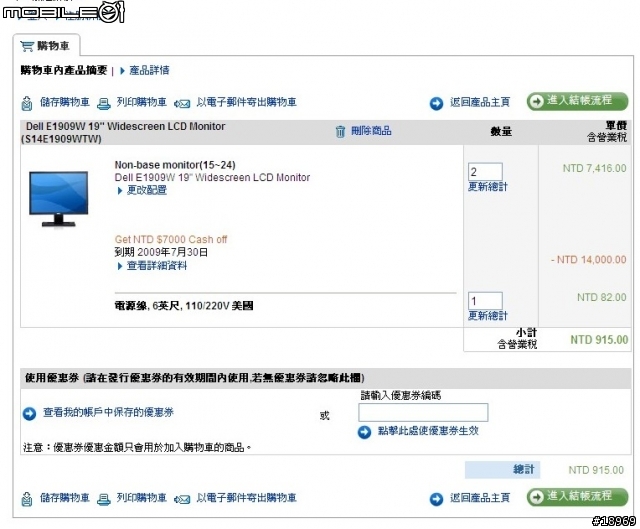Click arrow next to 查看詳細資料

click(120, 267)
